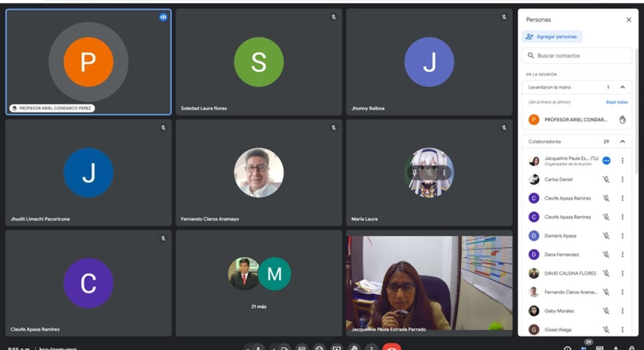This screenshot has height=350, width=644.
Task: Collapse the Levantaron la mano section
Action: coord(623,88)
